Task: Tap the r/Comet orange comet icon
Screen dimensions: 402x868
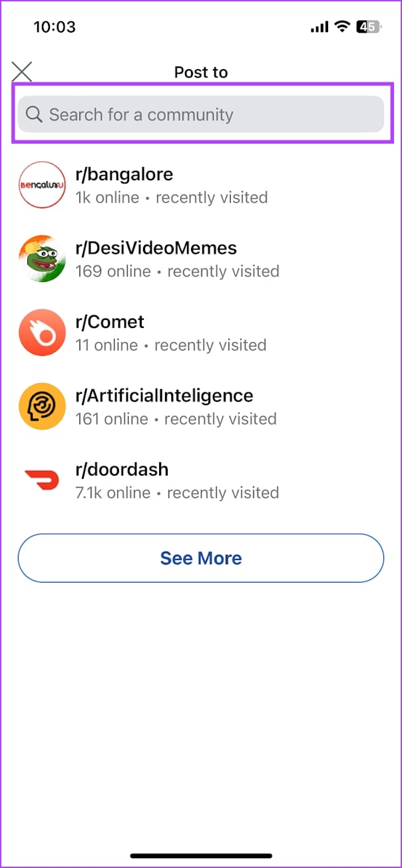Action: point(42,333)
